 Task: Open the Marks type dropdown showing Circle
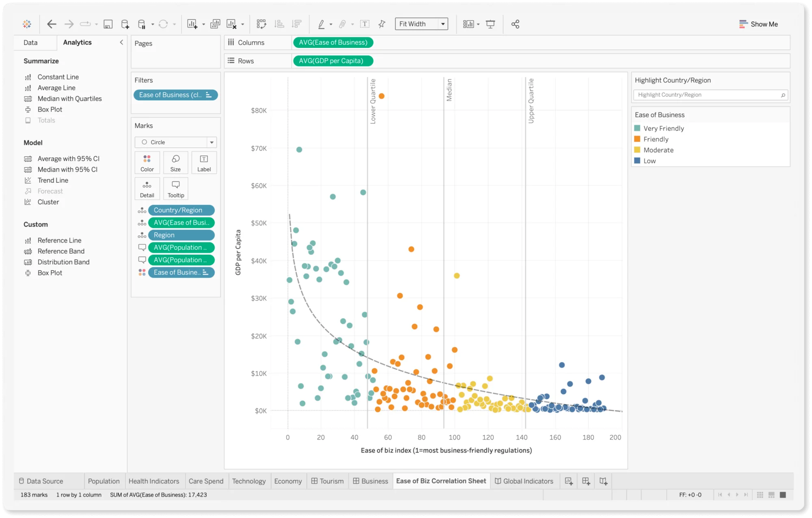click(175, 142)
